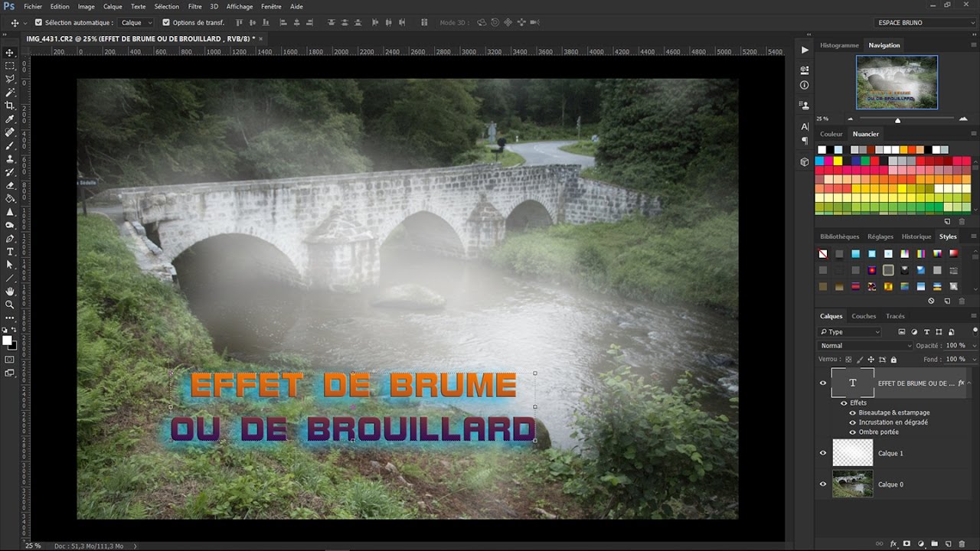Select the Eyedropper tool

[x=10, y=119]
